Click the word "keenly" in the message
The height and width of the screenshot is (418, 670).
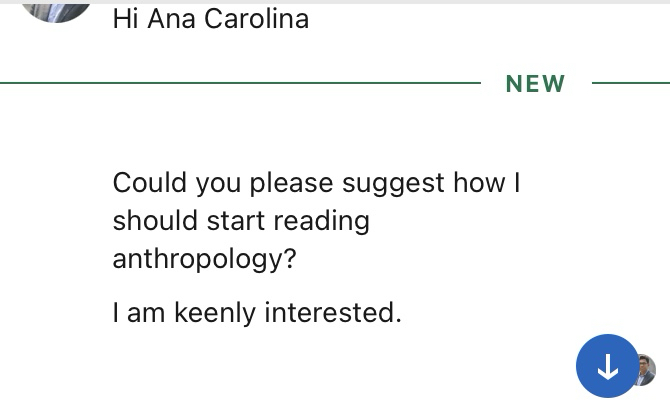215,313
